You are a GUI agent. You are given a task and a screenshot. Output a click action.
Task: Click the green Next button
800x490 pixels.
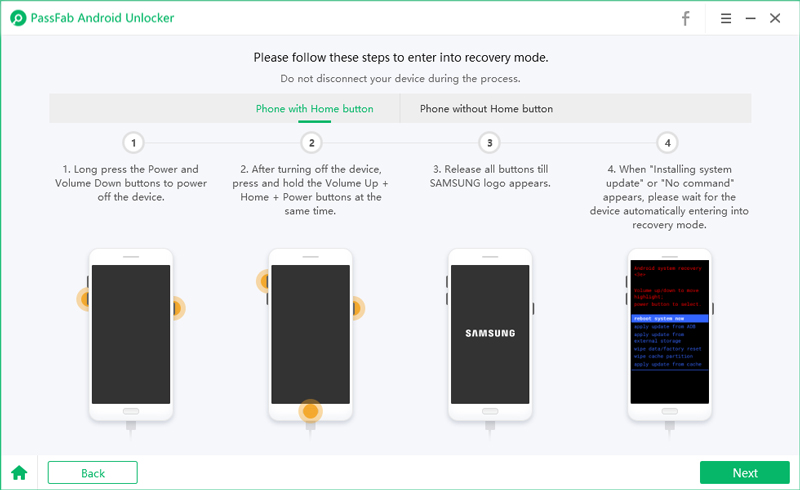(x=745, y=473)
